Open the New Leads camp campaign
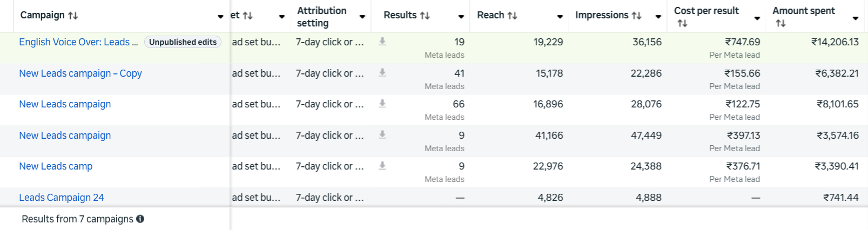Image resolution: width=868 pixels, height=230 pixels. [56, 166]
